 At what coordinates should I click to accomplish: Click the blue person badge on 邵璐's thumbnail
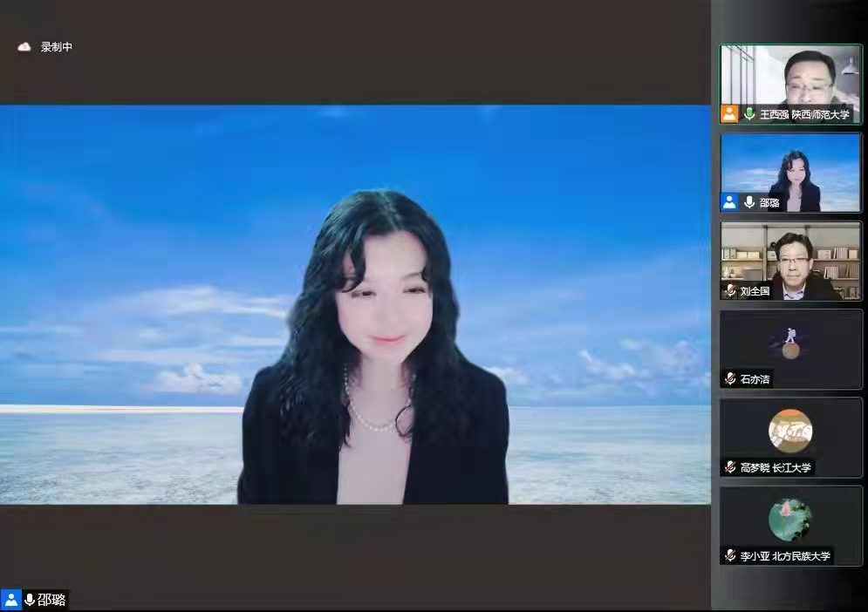(729, 202)
